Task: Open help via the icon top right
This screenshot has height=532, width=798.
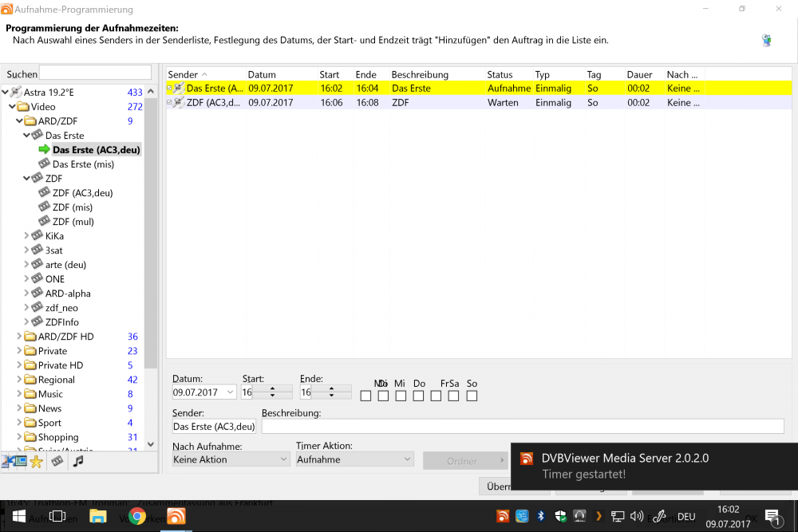Action: tap(767, 40)
